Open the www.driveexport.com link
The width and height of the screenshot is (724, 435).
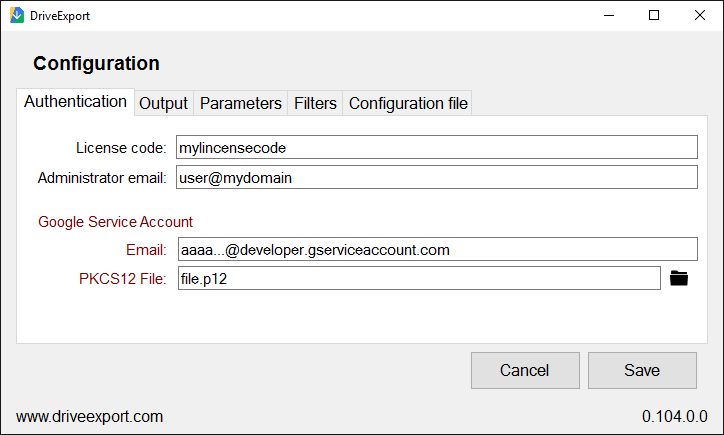(x=90, y=417)
